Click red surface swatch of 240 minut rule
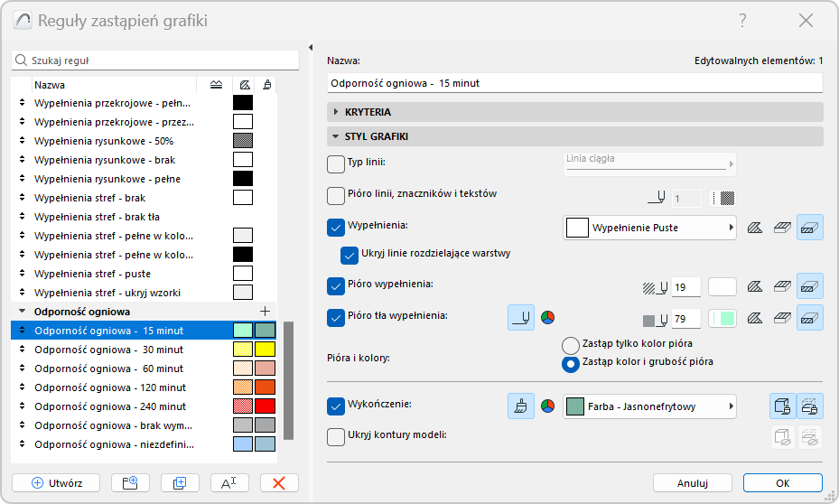This screenshot has height=504, width=839. click(265, 406)
